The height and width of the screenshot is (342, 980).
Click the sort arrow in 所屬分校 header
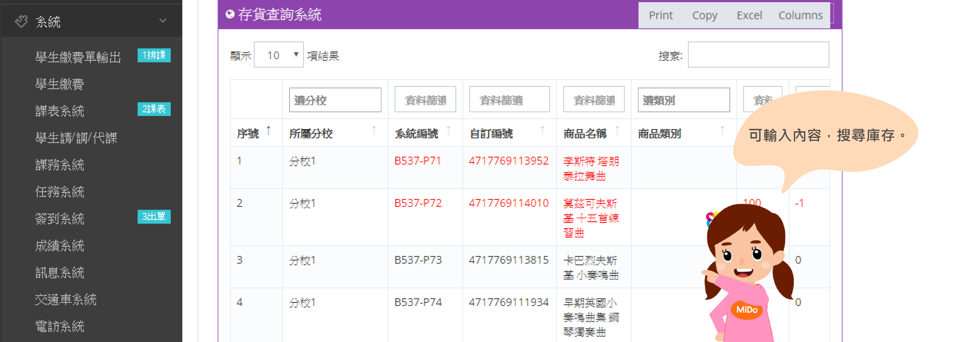[x=374, y=131]
